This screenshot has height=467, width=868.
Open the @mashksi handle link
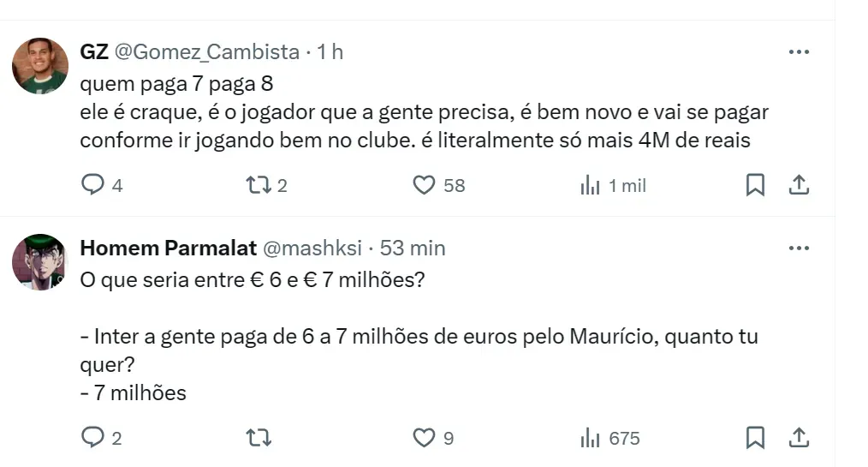pyautogui.click(x=312, y=248)
